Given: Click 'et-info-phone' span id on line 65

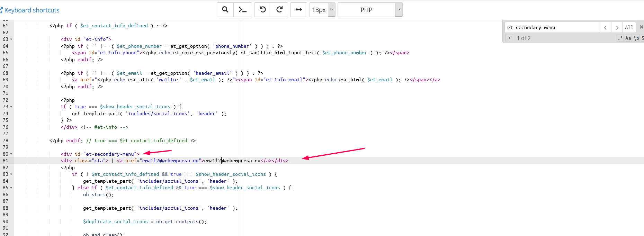Looking at the screenshot, I should click(x=118, y=53).
